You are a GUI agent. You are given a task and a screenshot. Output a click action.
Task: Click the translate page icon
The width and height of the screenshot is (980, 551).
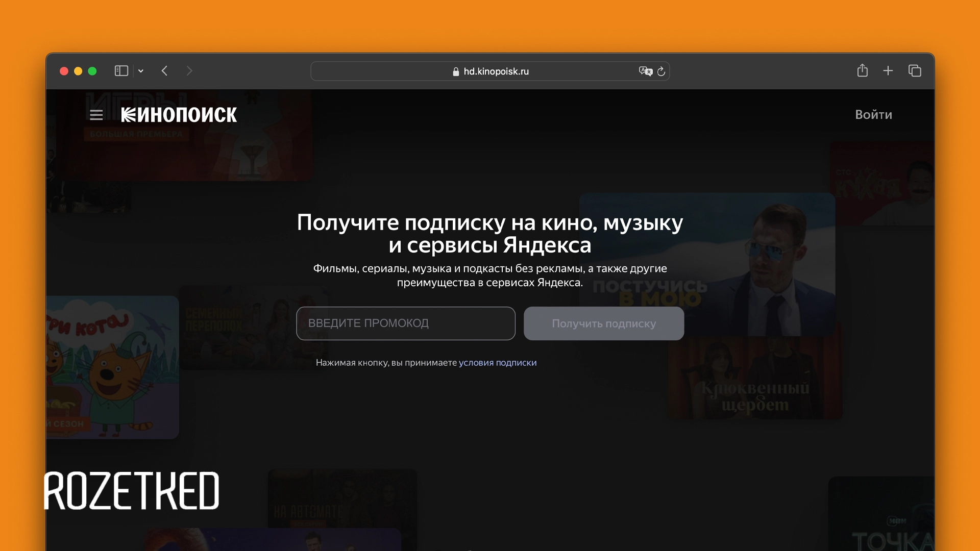tap(645, 71)
